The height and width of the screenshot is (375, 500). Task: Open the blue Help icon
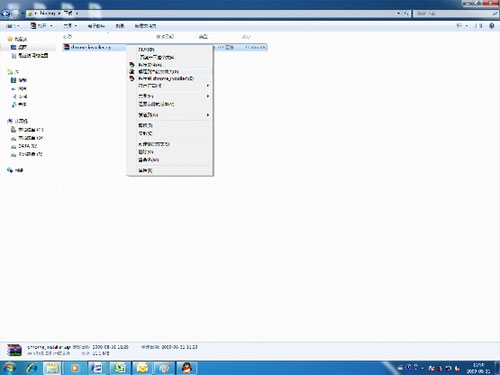point(492,26)
